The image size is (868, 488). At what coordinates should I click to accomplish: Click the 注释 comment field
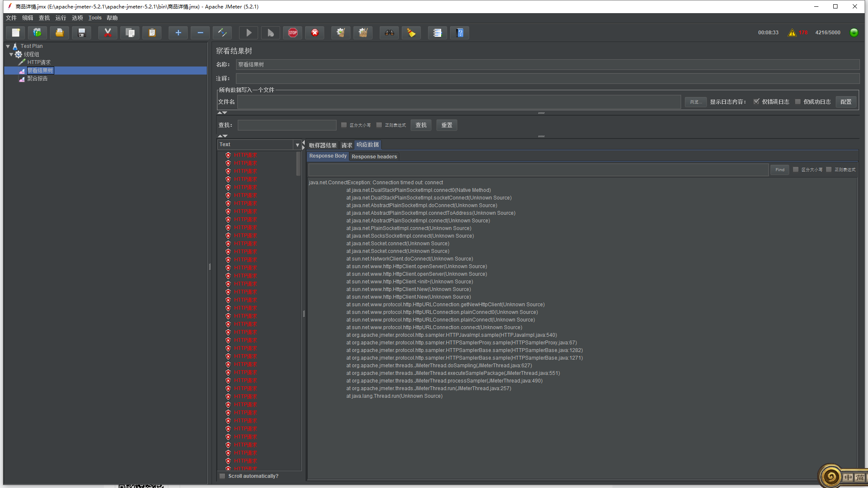tap(548, 78)
